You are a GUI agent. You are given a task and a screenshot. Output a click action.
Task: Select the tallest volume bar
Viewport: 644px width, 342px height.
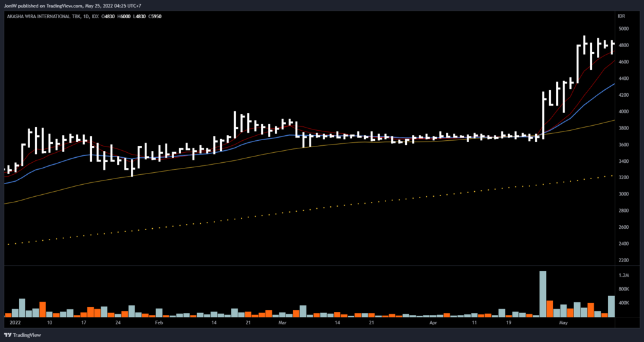[542, 294]
